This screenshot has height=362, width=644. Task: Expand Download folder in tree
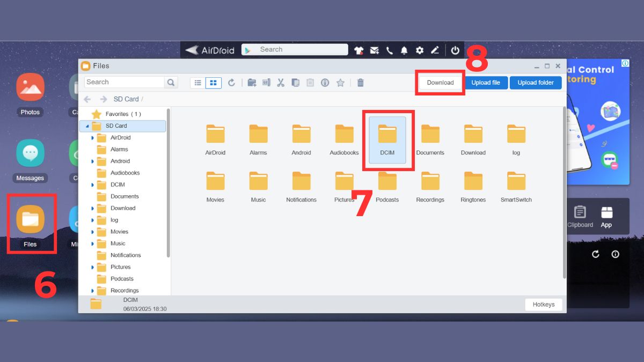click(x=92, y=209)
